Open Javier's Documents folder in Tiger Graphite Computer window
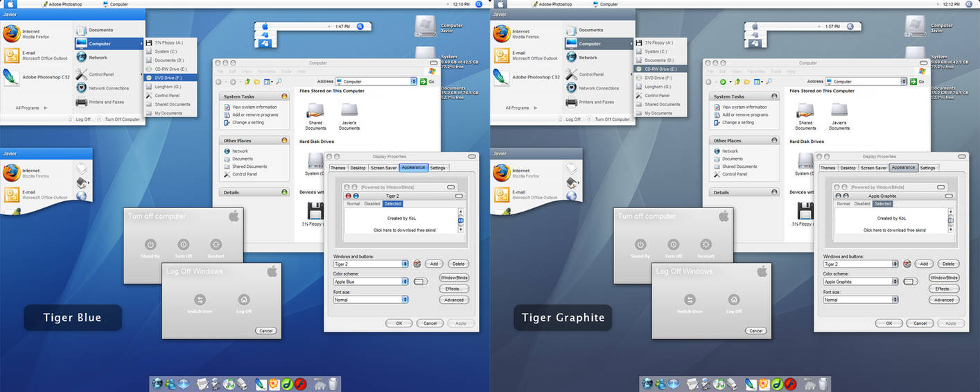This screenshot has height=392, width=980. click(839, 116)
